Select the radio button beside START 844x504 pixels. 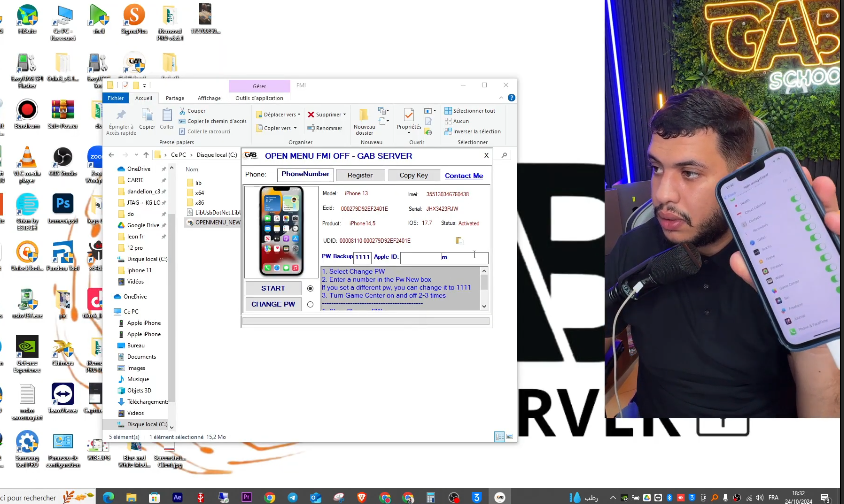310,288
